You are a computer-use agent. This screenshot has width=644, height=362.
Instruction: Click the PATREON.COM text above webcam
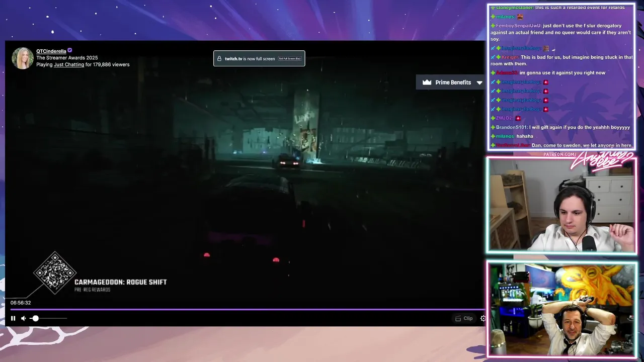560,154
